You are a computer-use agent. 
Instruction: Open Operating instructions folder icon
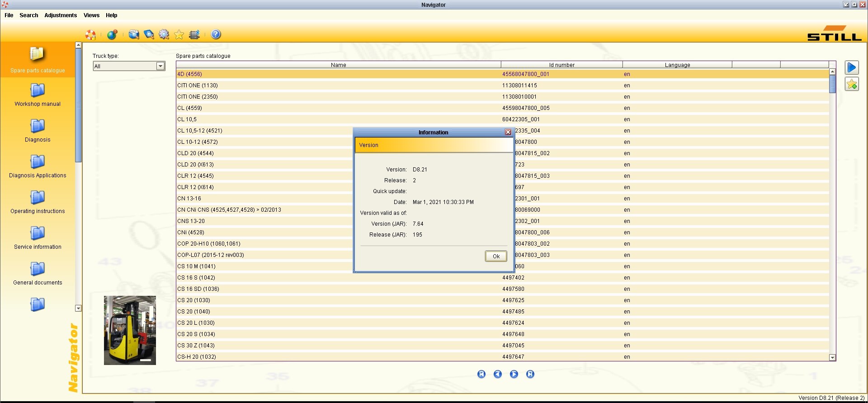[x=38, y=198]
